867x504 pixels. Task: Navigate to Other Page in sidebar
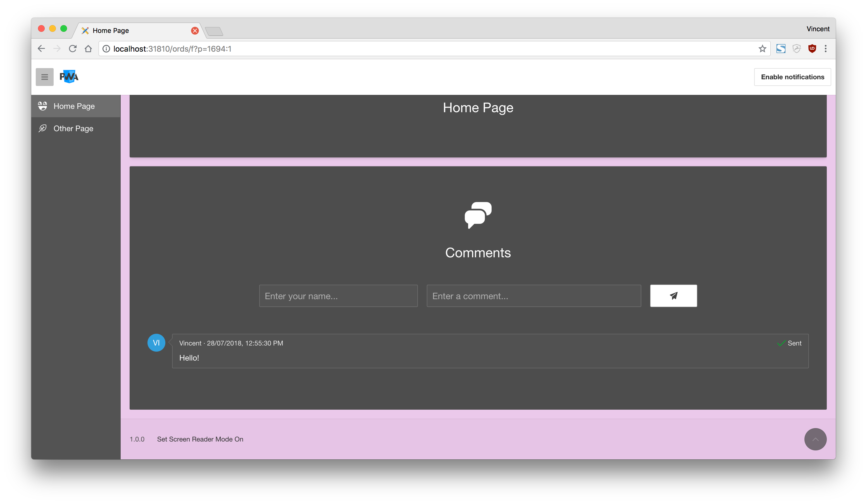pyautogui.click(x=73, y=129)
